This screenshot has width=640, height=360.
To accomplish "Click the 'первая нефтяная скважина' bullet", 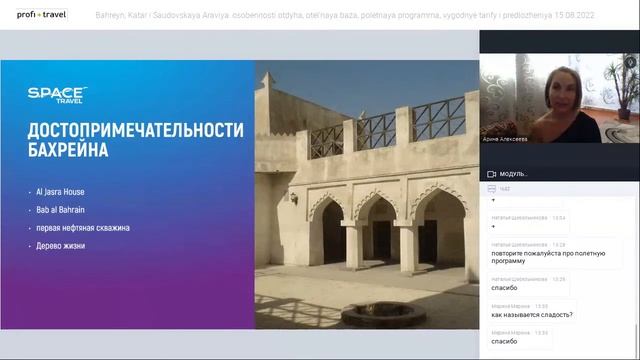I will (x=83, y=228).
